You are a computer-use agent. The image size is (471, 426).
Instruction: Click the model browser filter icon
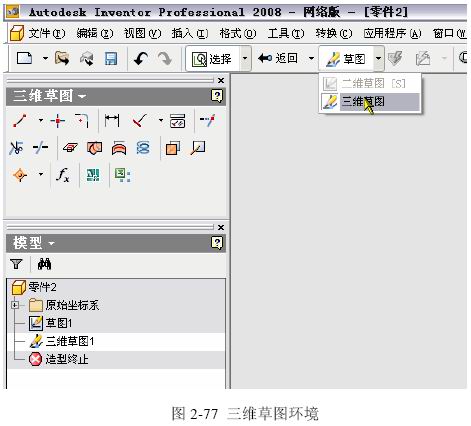pyautogui.click(x=16, y=264)
